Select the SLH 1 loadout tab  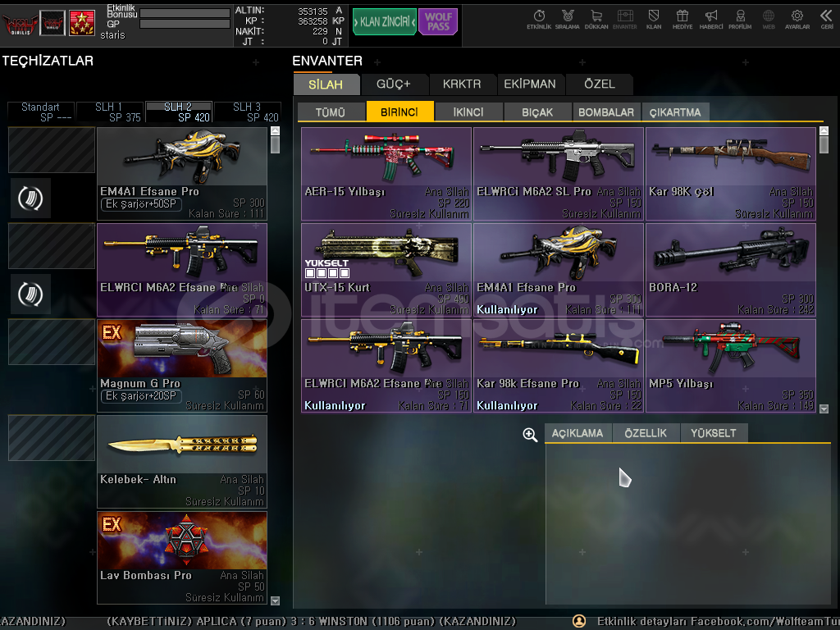(110, 112)
